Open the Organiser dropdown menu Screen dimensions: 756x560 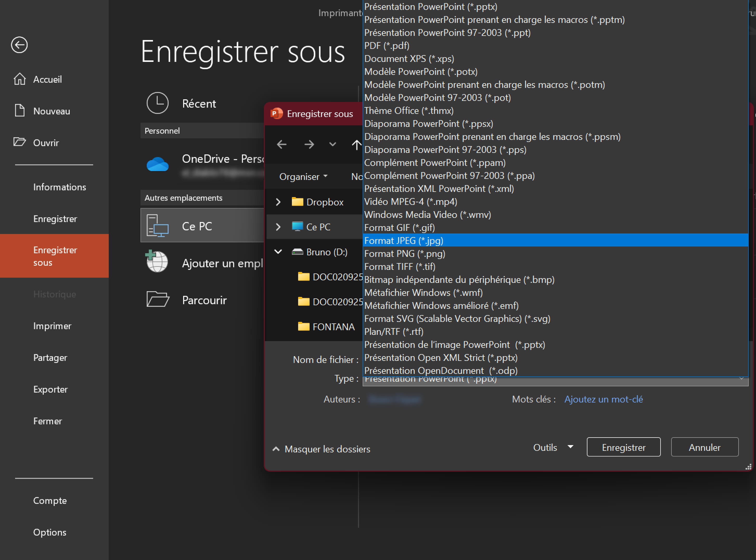(x=303, y=177)
